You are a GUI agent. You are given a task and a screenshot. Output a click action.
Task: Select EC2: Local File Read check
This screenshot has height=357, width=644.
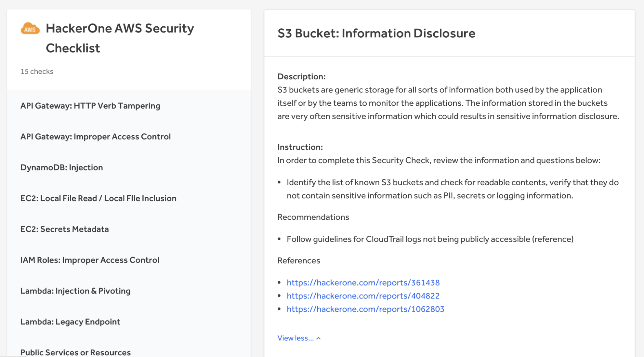(x=98, y=198)
